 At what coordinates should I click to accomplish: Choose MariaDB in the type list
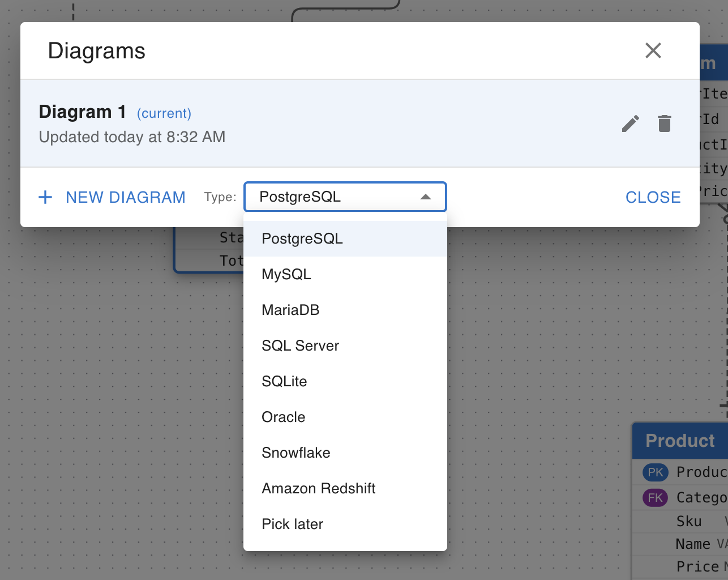[345, 310]
